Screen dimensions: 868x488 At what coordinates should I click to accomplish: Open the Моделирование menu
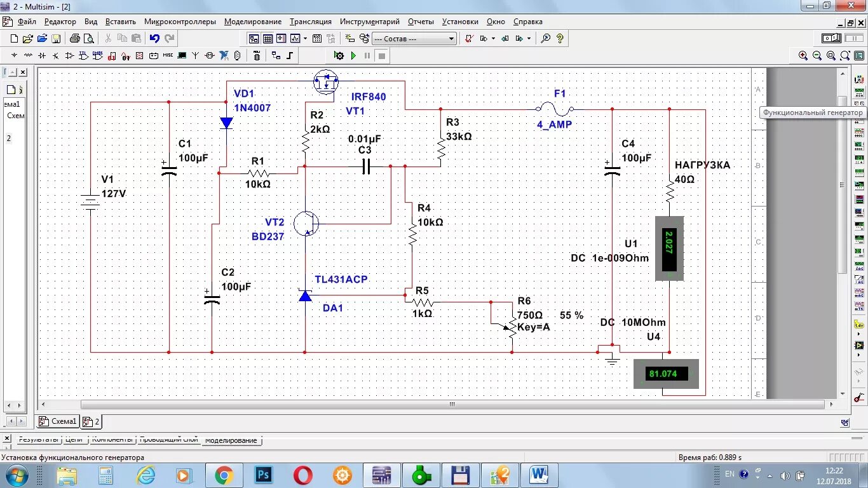point(253,22)
